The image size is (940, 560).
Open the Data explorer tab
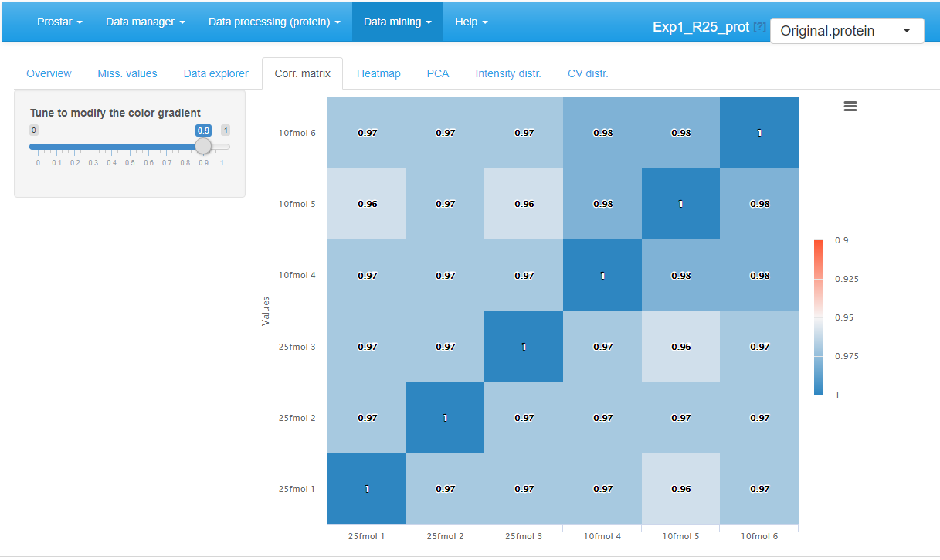[215, 73]
